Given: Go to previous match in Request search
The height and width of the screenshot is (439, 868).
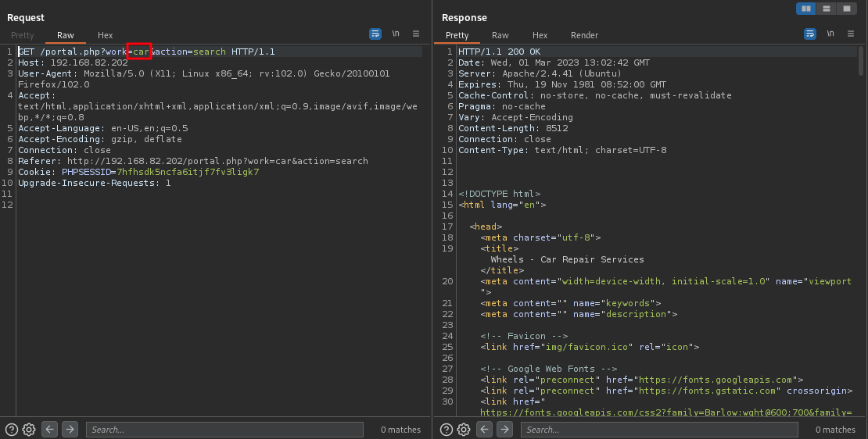Looking at the screenshot, I should [x=50, y=429].
